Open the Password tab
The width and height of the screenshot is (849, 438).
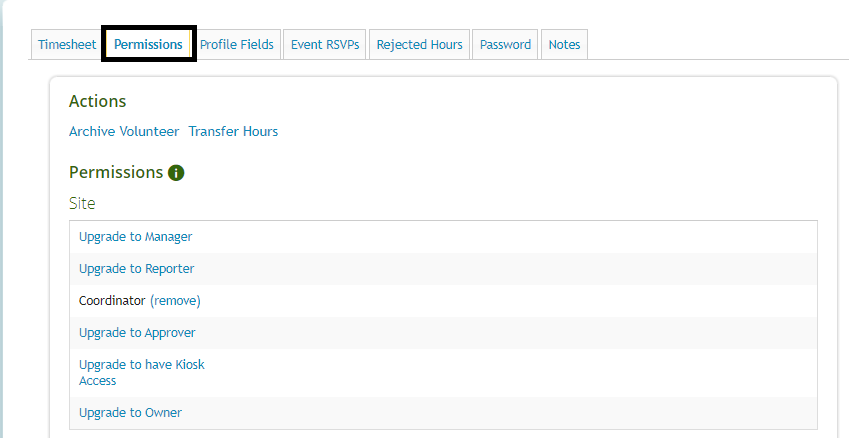505,45
